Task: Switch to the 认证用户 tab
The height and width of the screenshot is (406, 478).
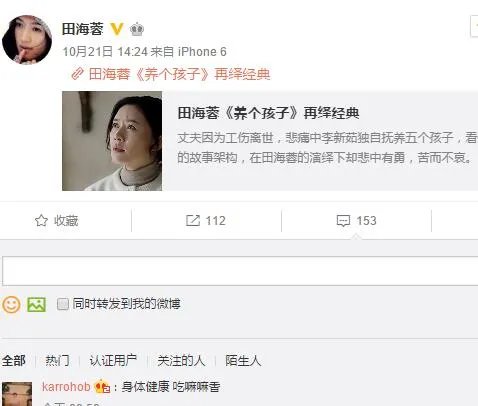Action: tap(113, 361)
